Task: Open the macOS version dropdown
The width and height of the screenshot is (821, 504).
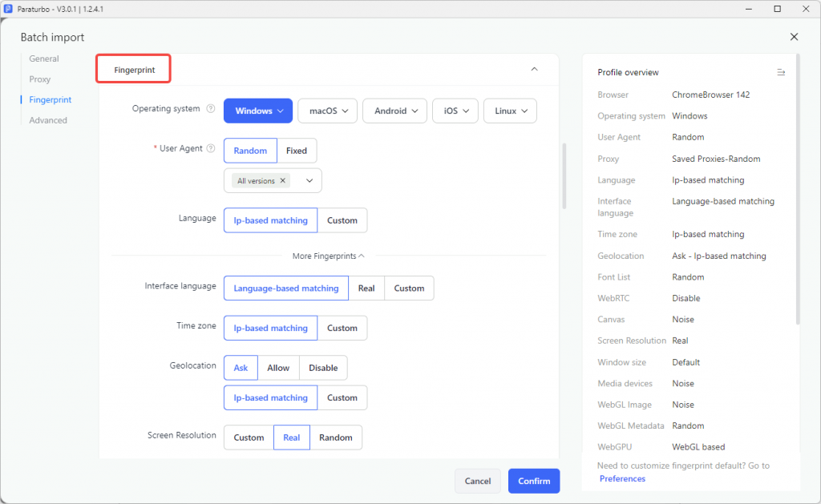Action: point(328,111)
